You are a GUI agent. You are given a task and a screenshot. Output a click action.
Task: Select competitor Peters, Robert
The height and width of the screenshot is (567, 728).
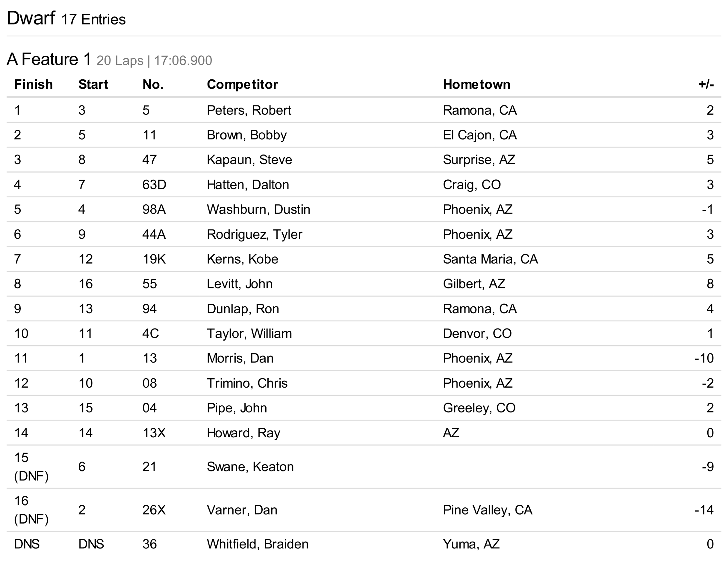point(249,110)
